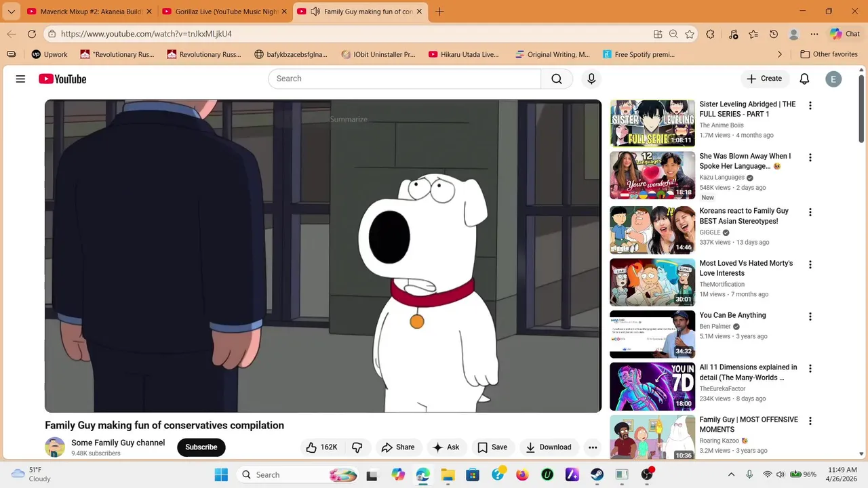Screen dimensions: 868x488
Task: Open the media control music note icon
Action: click(733, 34)
